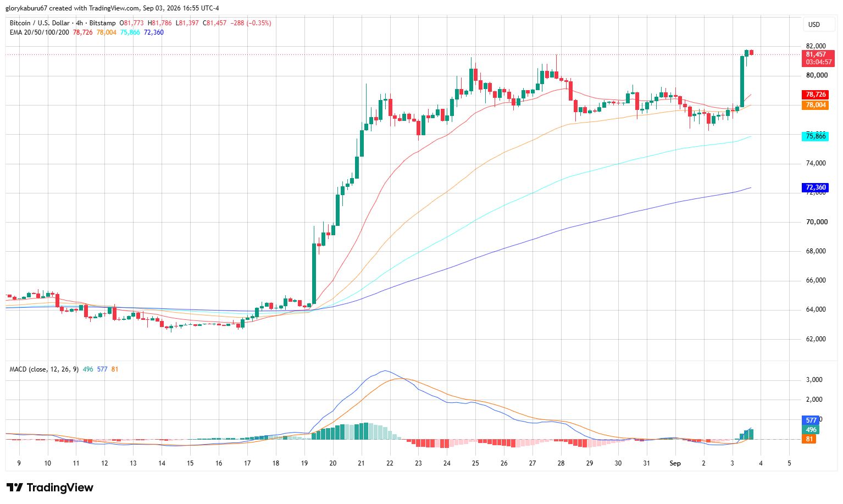
Task: Click the USD currency label
Action: (814, 24)
